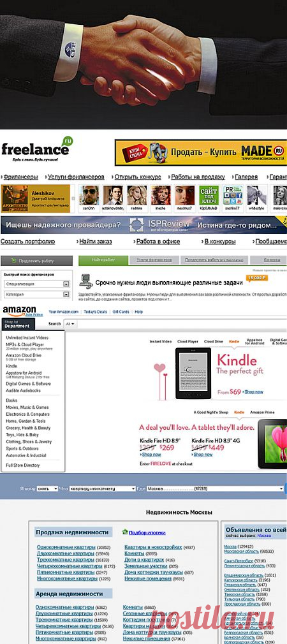
Task: Click the Amazon search input field
Action: pos(182,324)
